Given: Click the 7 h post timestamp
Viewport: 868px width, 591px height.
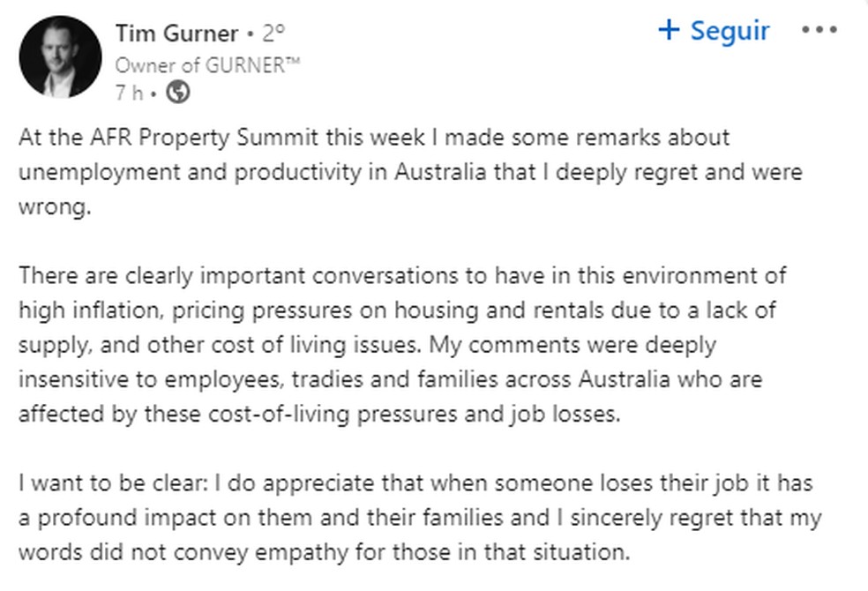Looking at the screenshot, I should pyautogui.click(x=128, y=91).
